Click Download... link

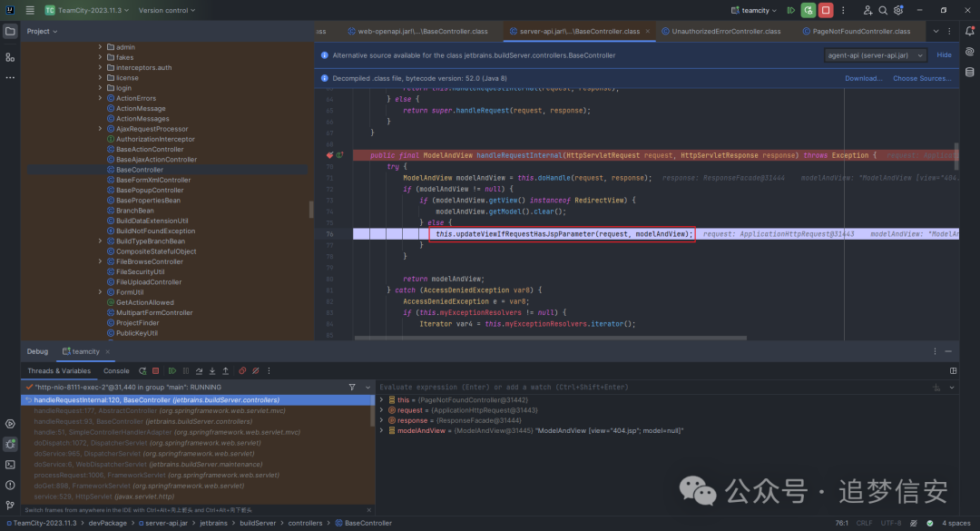(x=863, y=78)
